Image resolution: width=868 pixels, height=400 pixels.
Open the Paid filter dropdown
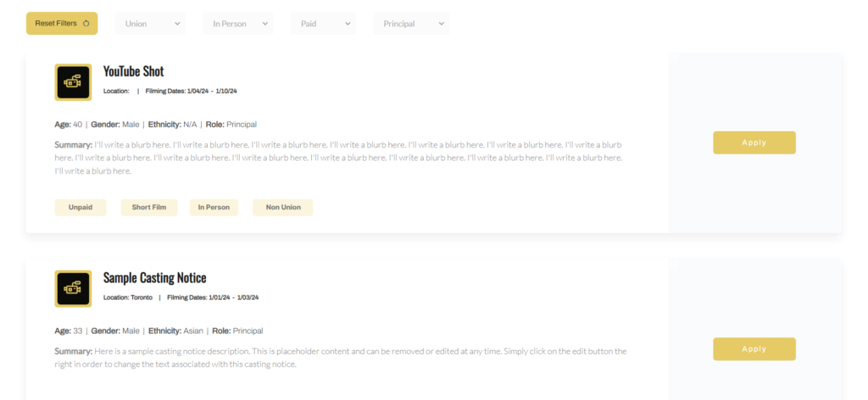(x=323, y=24)
